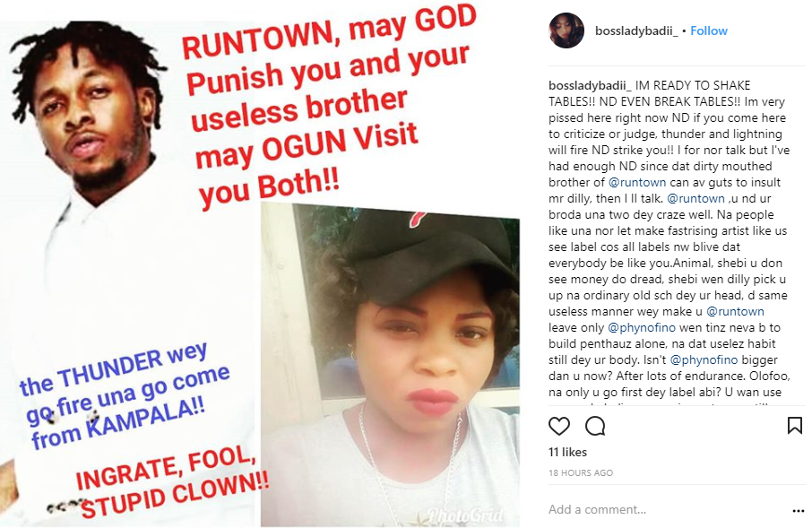Click the selfie of the woman in the black cap

click(x=391, y=366)
